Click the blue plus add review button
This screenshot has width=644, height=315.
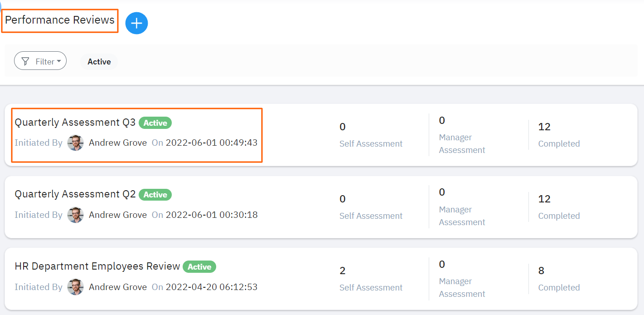click(x=136, y=23)
